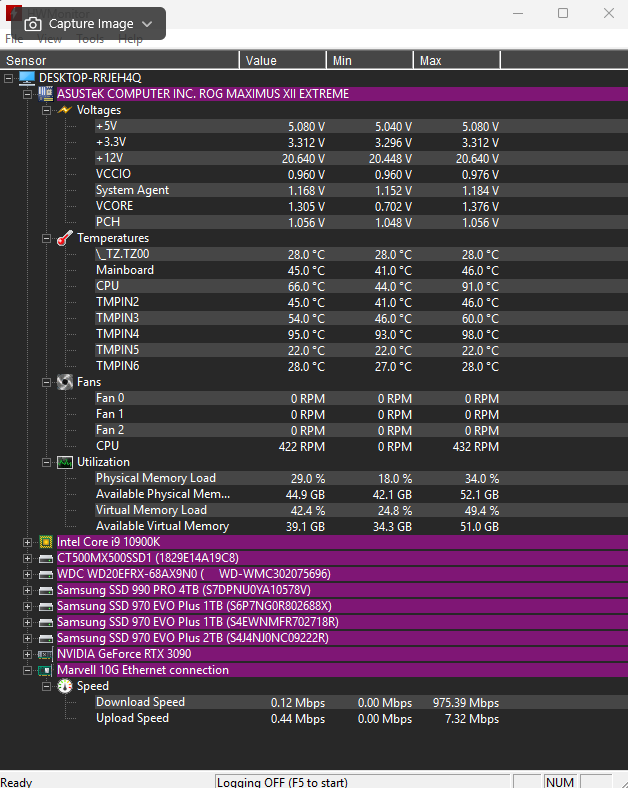Click the Value column header

point(283,60)
